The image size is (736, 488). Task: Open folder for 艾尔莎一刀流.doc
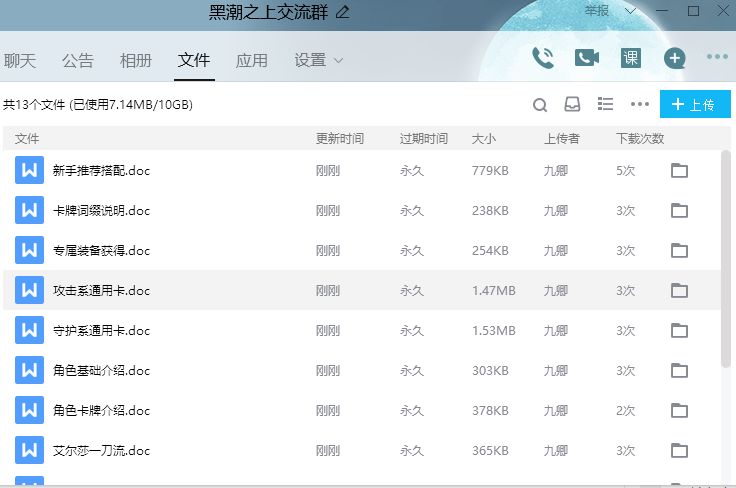click(x=679, y=450)
